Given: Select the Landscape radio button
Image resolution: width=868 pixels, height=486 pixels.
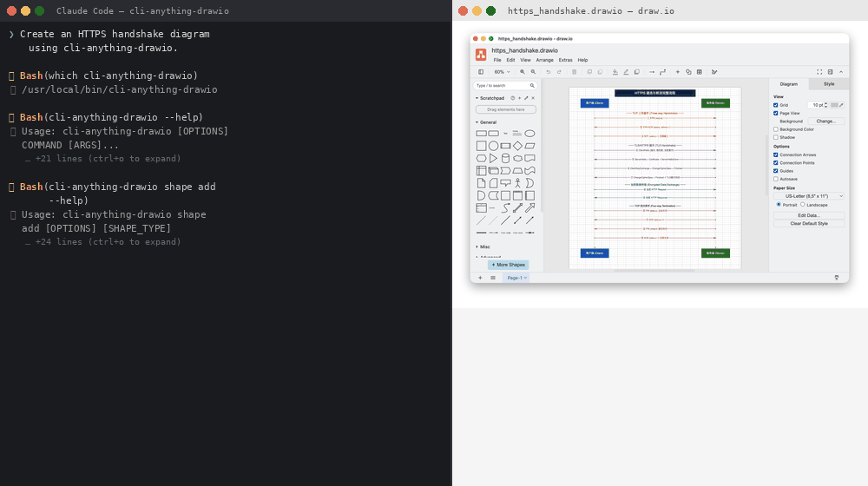Looking at the screenshot, I should (803, 205).
